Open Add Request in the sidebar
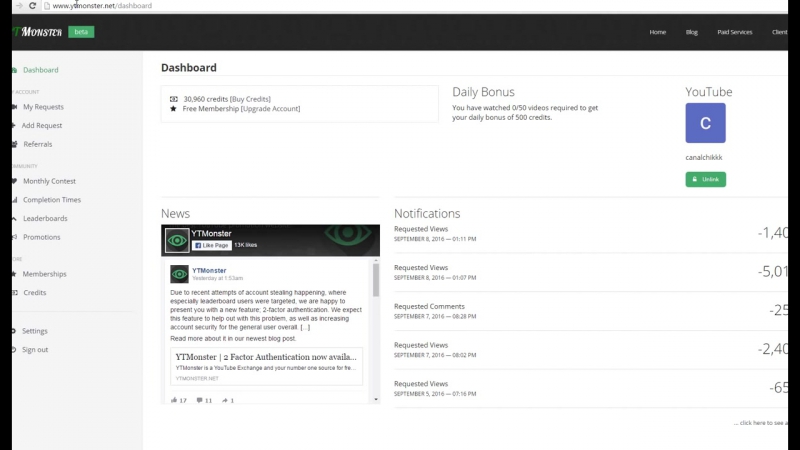 pyautogui.click(x=42, y=126)
